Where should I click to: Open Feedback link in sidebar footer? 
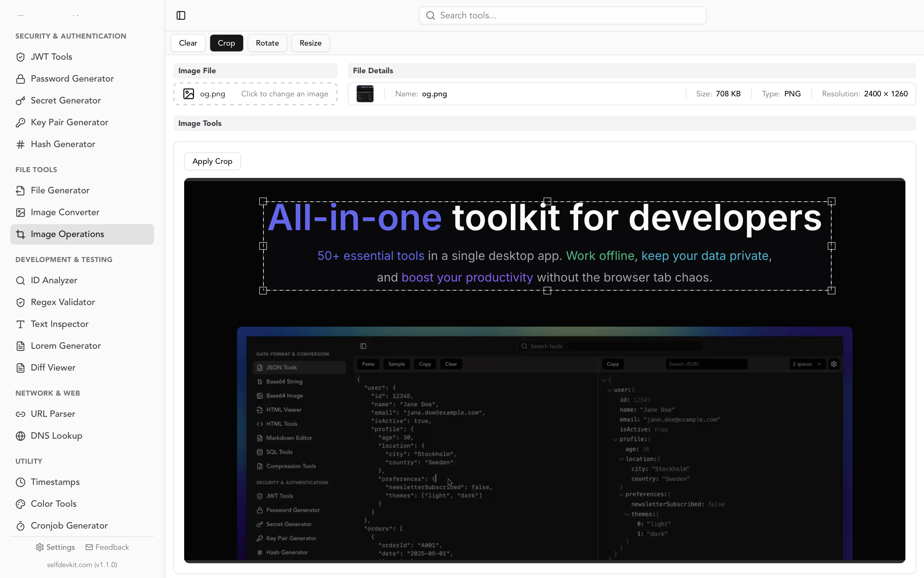click(x=107, y=547)
